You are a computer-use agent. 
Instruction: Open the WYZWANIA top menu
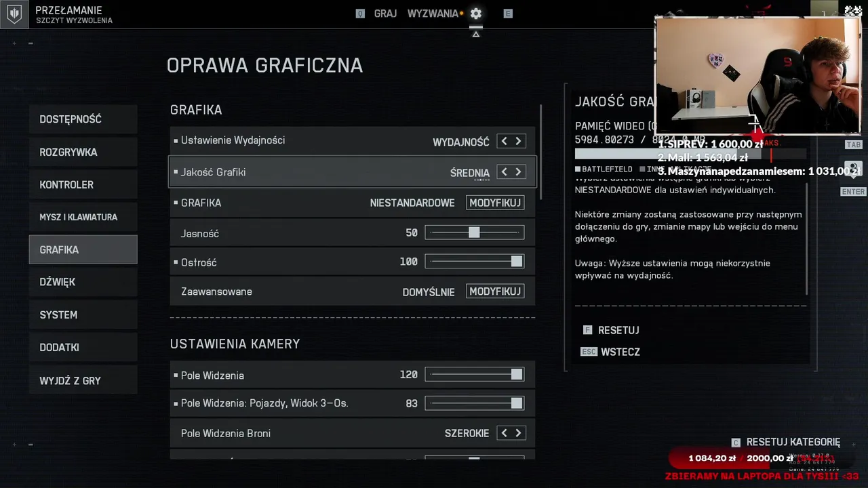(433, 14)
